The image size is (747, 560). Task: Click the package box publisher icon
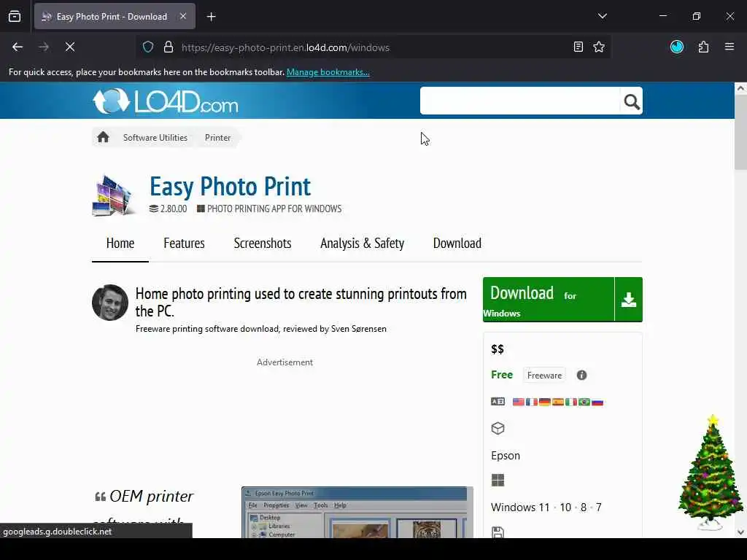coord(498,428)
